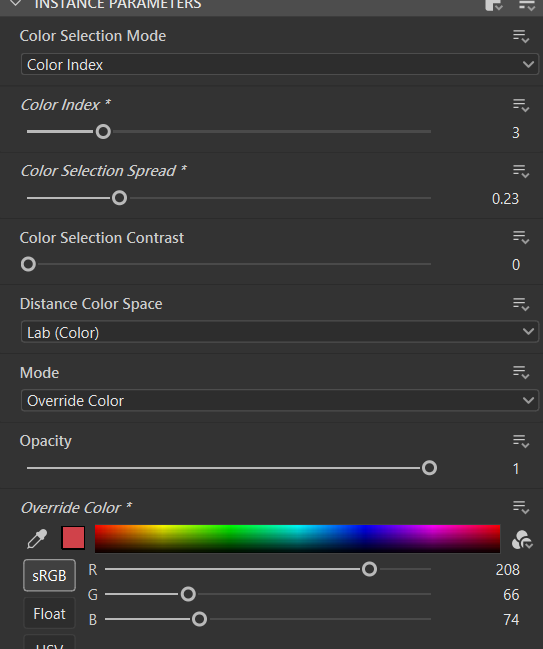
Task: Click the Color Index value field showing 3
Action: (515, 132)
